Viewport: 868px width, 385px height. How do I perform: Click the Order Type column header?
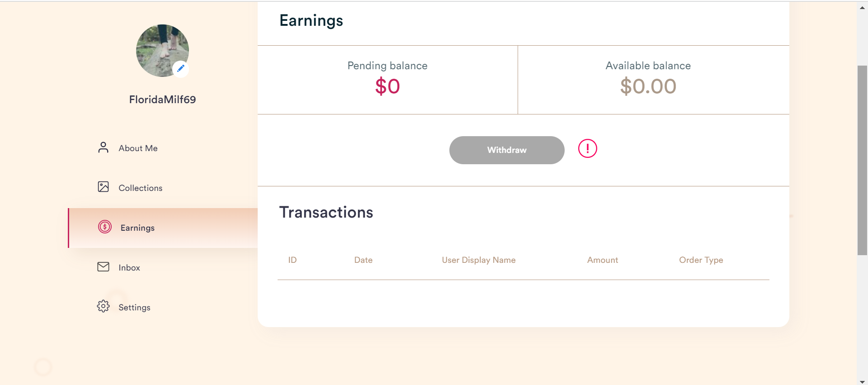[701, 260]
